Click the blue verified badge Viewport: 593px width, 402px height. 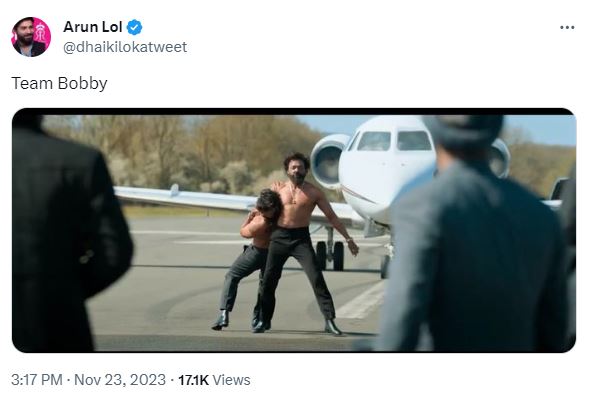(x=134, y=27)
